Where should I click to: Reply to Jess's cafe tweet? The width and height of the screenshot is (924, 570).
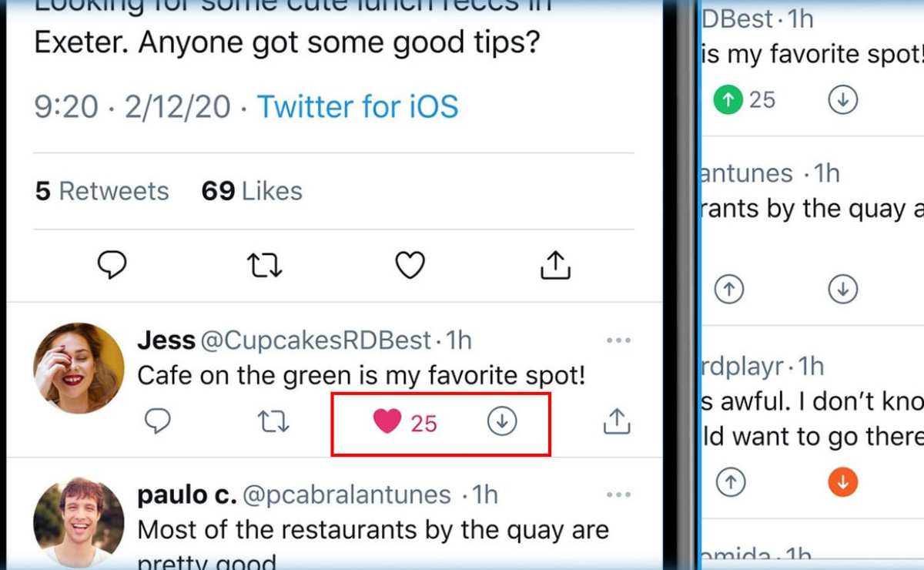click(x=158, y=421)
